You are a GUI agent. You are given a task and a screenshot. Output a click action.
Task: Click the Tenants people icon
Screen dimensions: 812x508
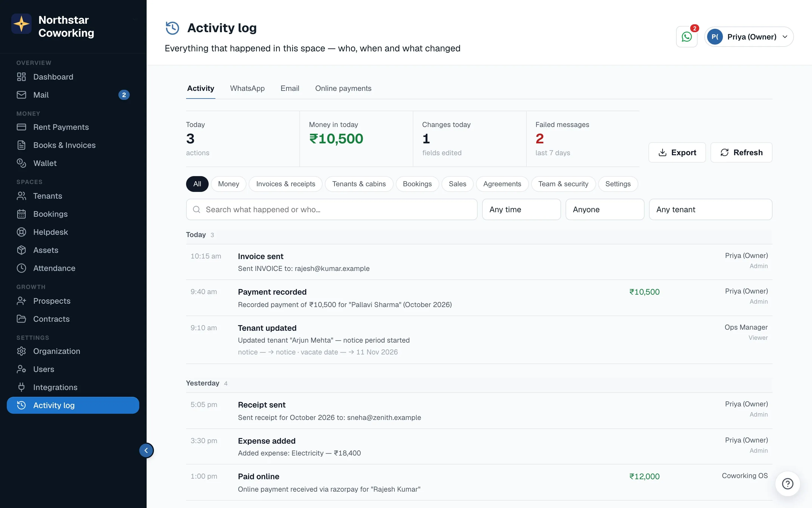[21, 196]
